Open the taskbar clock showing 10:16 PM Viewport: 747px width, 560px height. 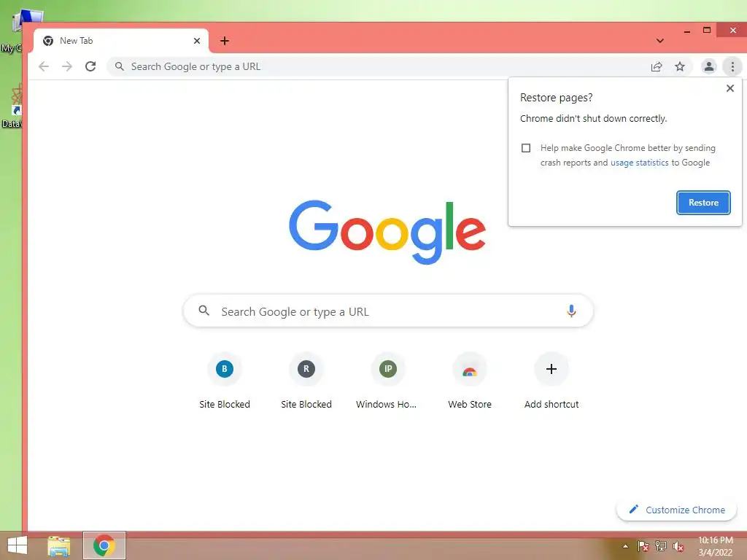tap(715, 546)
